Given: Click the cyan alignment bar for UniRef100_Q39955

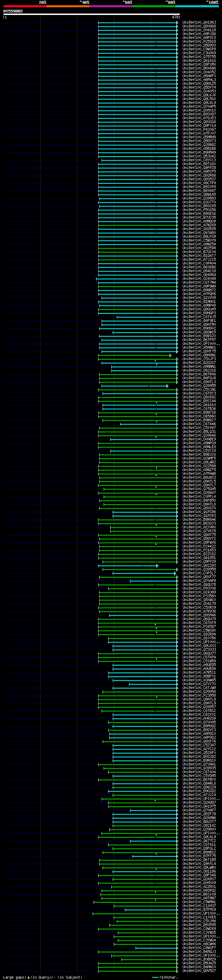Looking at the screenshot, I should (x=135, y=386).
